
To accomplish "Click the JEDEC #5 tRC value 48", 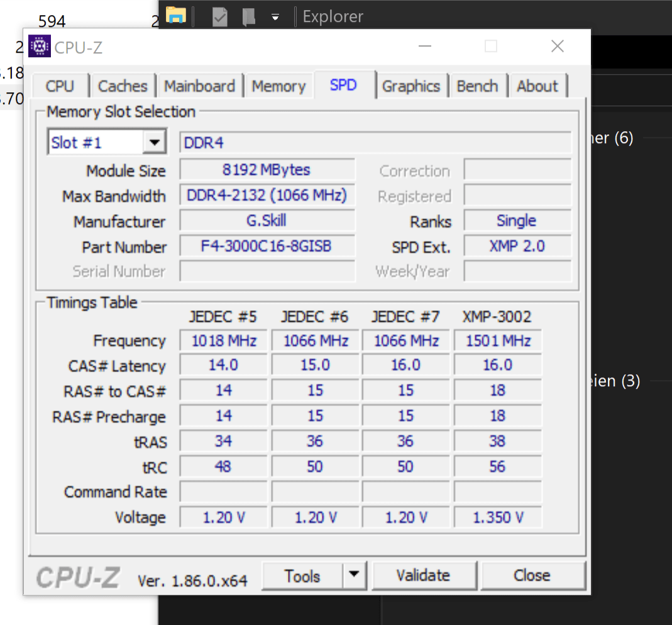I will click(223, 467).
